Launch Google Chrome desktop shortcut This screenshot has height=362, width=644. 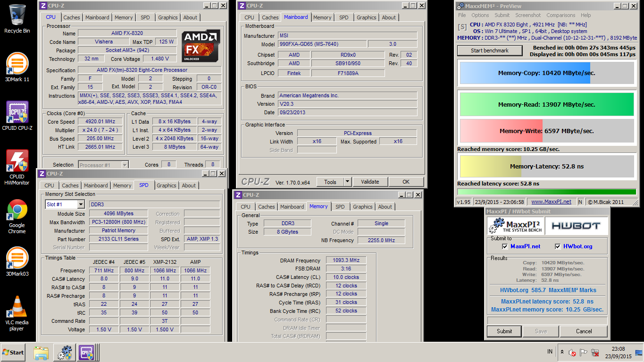[x=17, y=216]
